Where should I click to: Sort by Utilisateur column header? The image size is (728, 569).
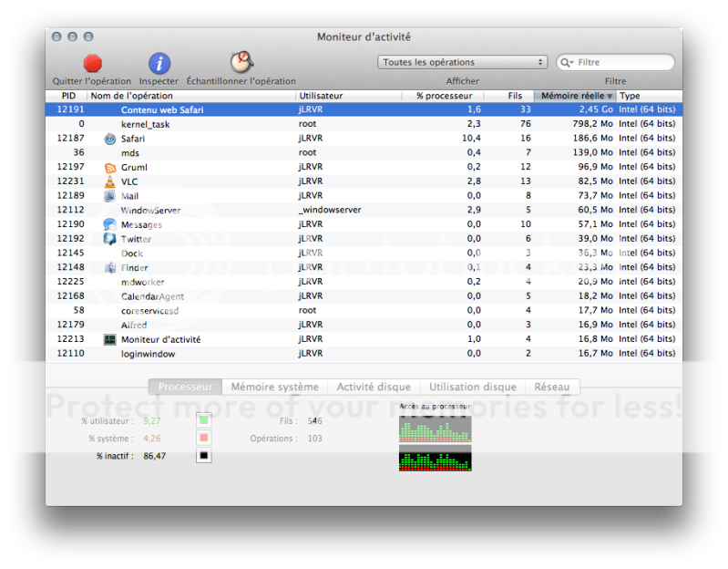[348, 96]
